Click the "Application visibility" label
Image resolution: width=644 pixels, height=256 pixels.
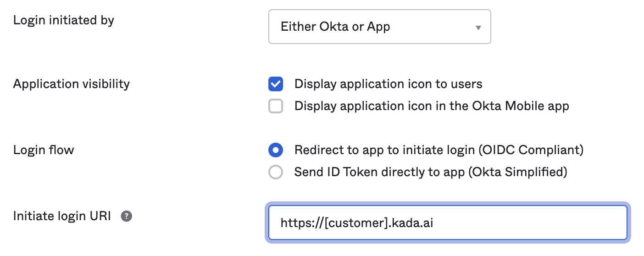[x=72, y=84]
